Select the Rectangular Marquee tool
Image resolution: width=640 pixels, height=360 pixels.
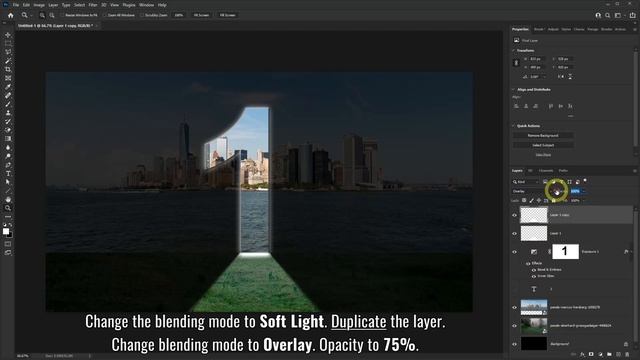(8, 43)
